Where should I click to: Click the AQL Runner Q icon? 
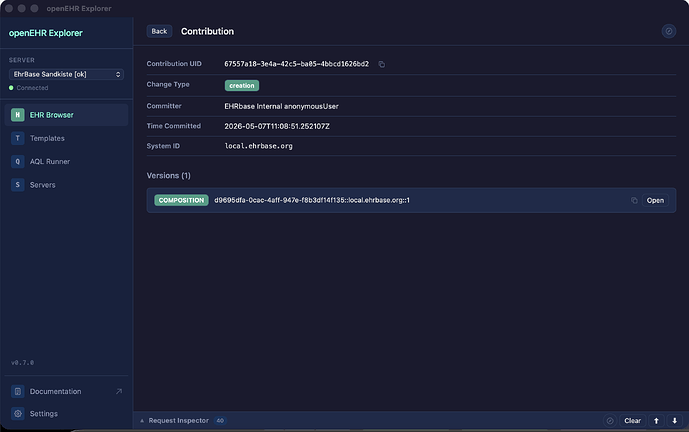18,162
